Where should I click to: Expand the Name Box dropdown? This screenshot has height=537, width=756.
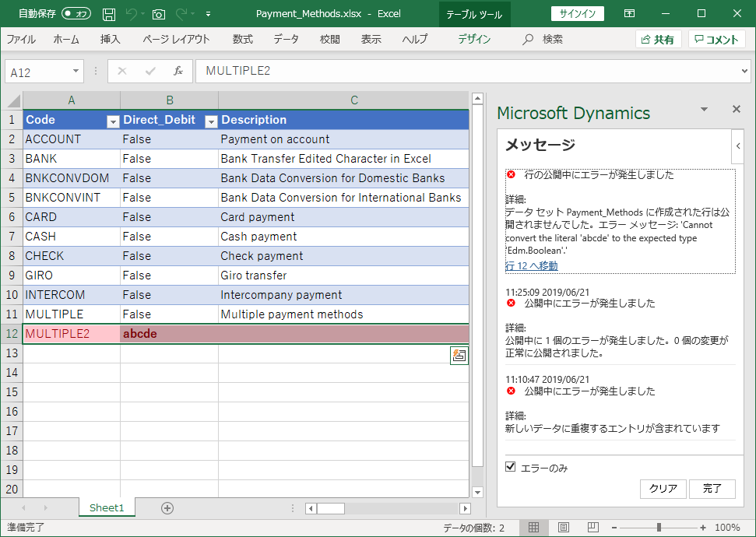click(76, 72)
